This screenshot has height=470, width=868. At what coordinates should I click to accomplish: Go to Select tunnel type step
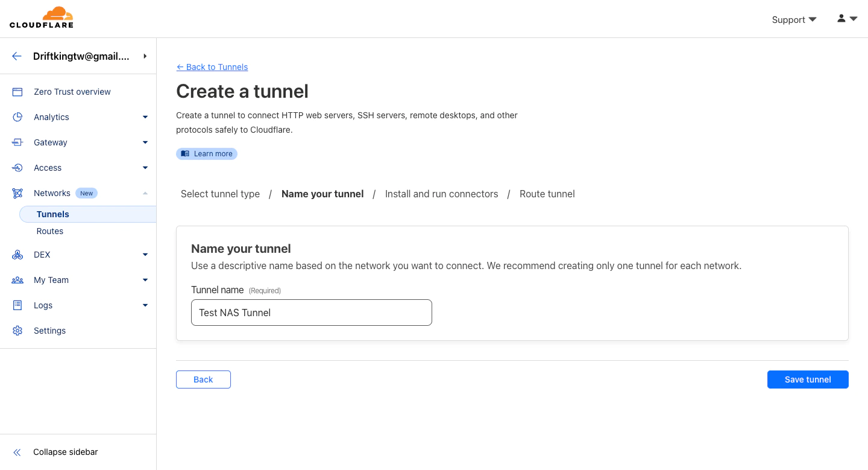tap(220, 194)
